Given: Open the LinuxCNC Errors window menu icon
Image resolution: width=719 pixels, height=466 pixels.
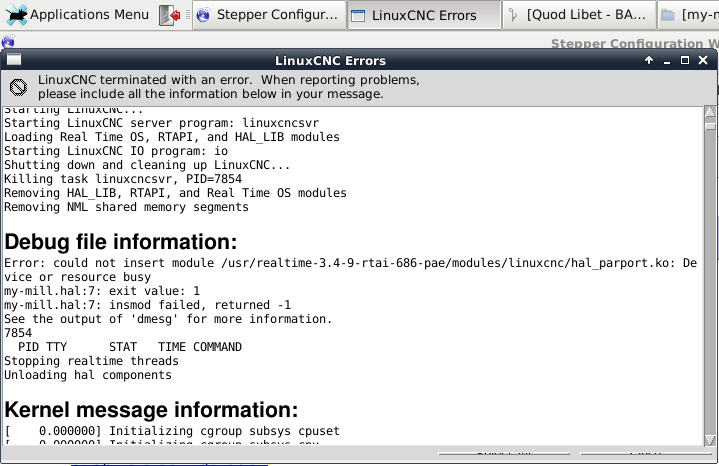Looking at the screenshot, I should (14, 60).
